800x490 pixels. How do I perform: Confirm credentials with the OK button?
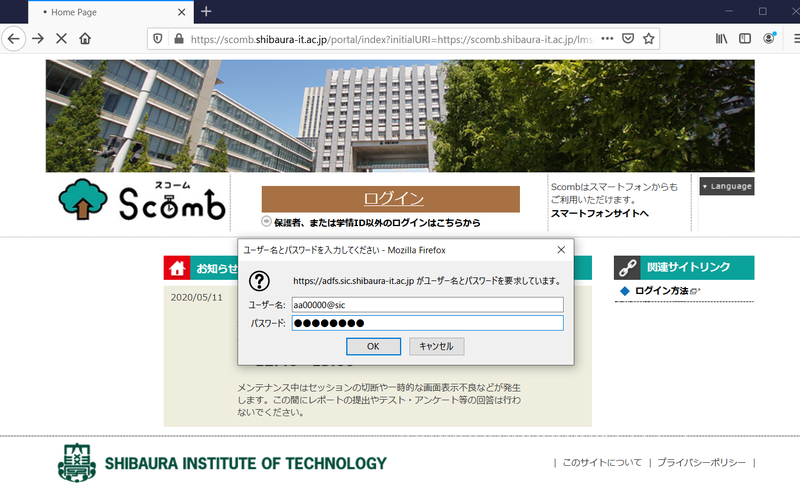(x=373, y=347)
